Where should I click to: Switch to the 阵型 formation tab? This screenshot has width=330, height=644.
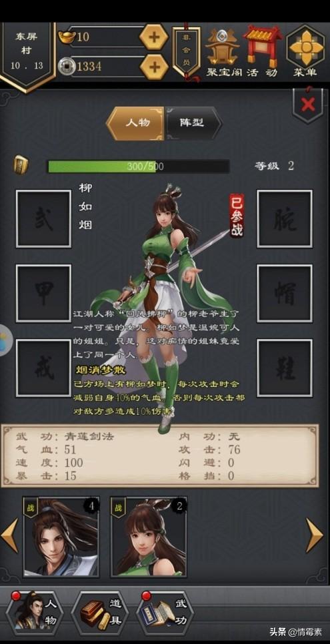click(x=193, y=123)
